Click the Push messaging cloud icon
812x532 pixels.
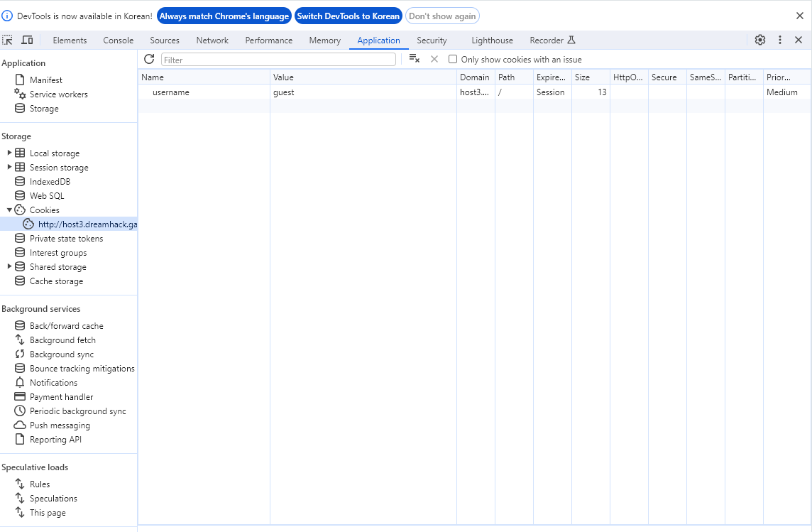pyautogui.click(x=20, y=425)
